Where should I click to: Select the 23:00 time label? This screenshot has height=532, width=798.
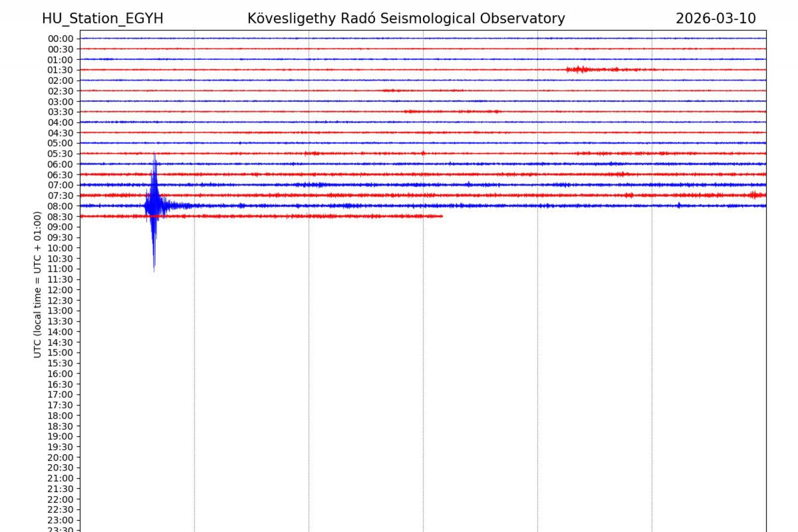[x=60, y=521]
